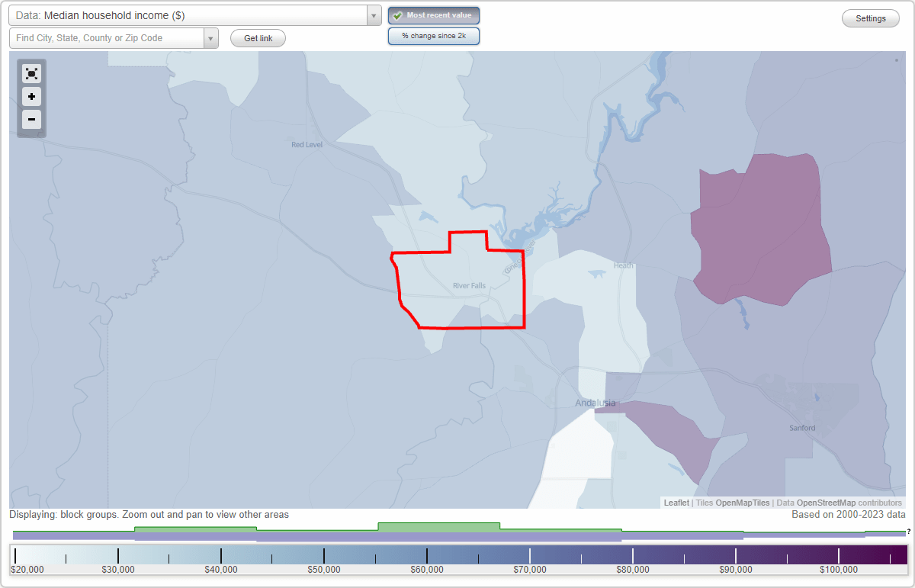Viewport: 915px width, 588px height.
Task: Expand the Find City dropdown arrow
Action: pyautogui.click(x=212, y=37)
